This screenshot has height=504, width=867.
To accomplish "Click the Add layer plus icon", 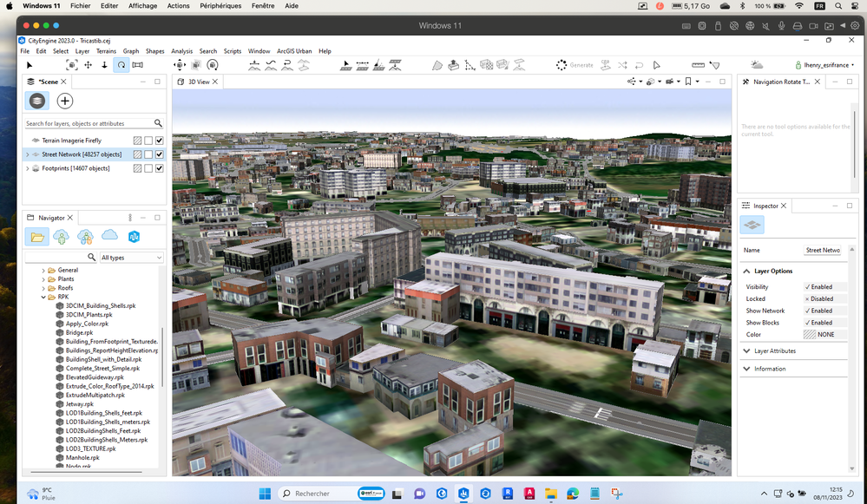I will coord(64,101).
